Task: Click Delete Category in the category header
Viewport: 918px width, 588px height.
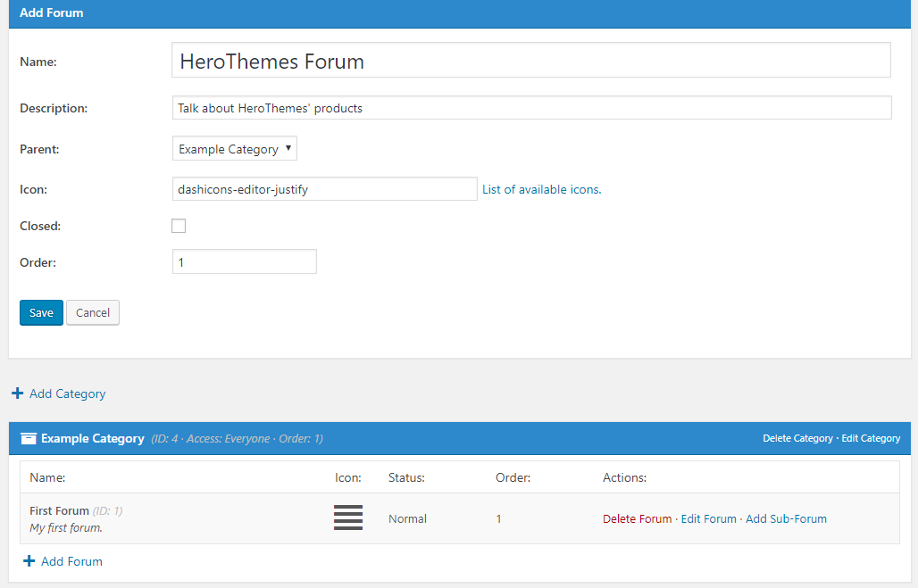Action: [797, 438]
